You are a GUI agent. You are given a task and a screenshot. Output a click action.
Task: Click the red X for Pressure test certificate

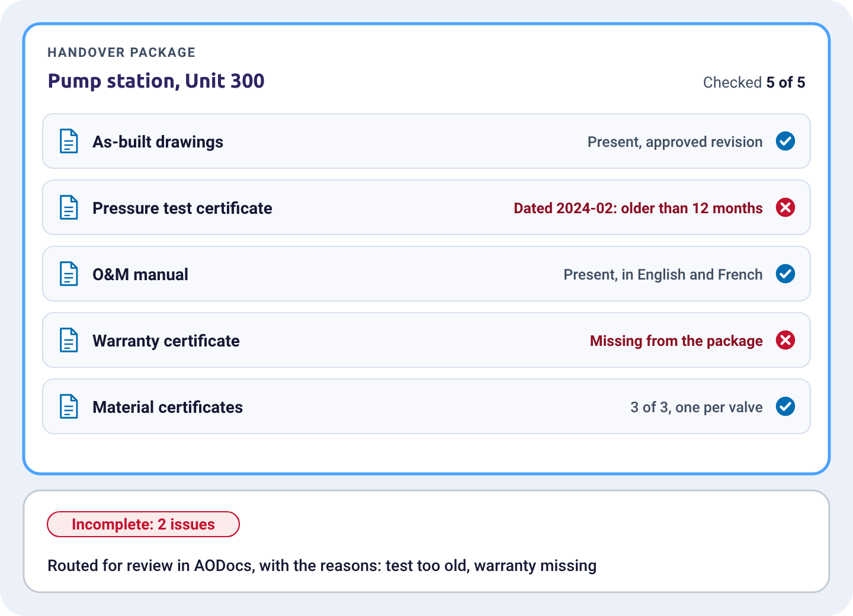tap(785, 207)
